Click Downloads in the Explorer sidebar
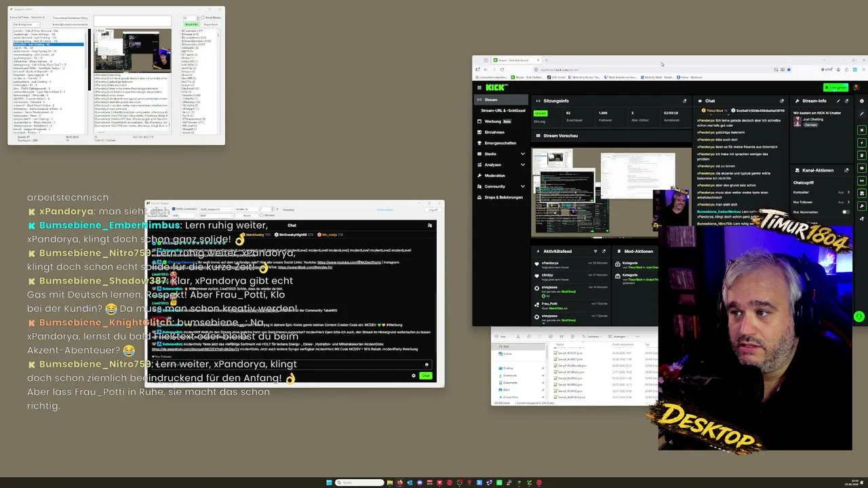The height and width of the screenshot is (488, 868). pos(510,375)
